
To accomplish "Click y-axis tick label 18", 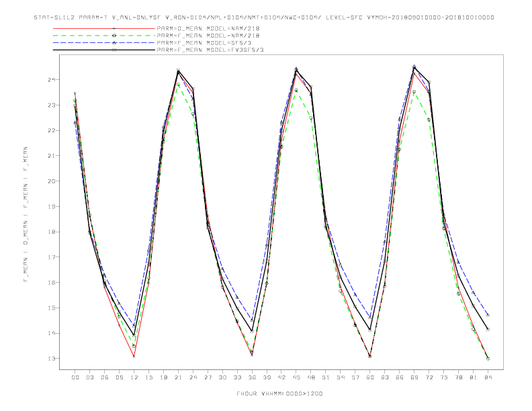I will click(52, 232).
